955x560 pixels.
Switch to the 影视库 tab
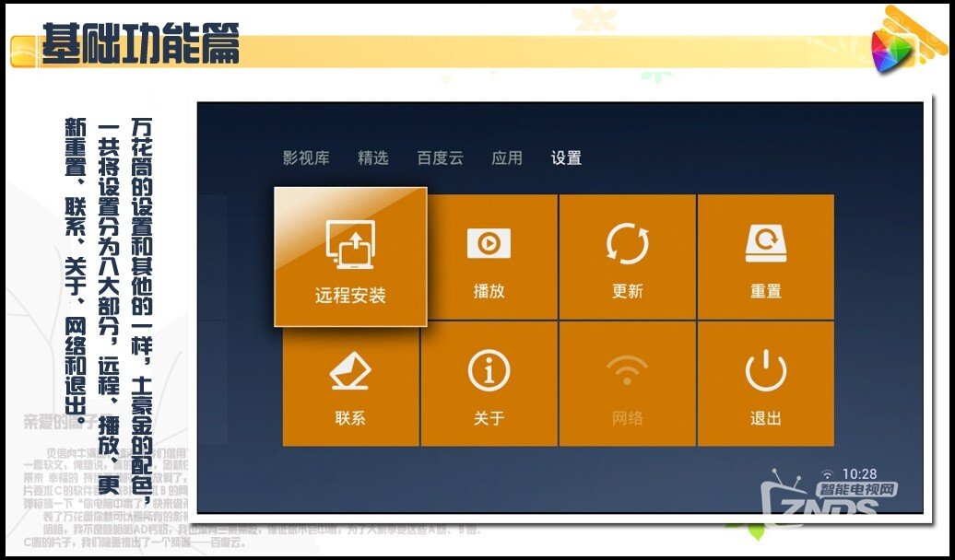(306, 158)
